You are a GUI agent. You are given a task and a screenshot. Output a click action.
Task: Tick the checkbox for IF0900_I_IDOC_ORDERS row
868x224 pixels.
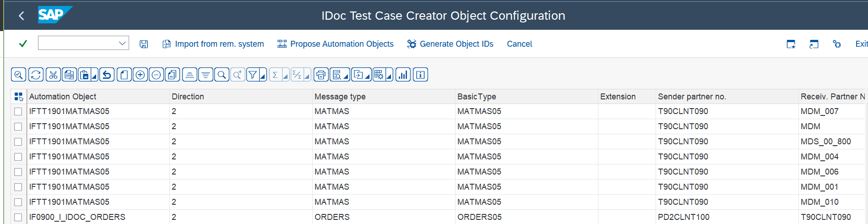18,217
